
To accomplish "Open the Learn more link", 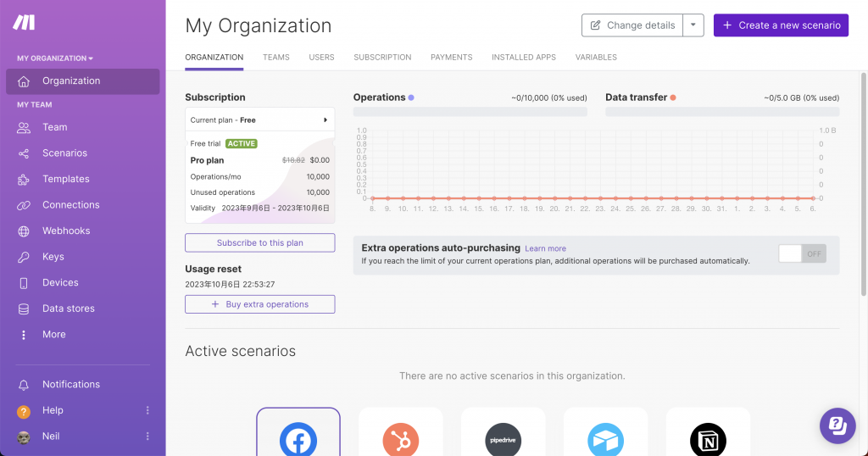I will [545, 249].
